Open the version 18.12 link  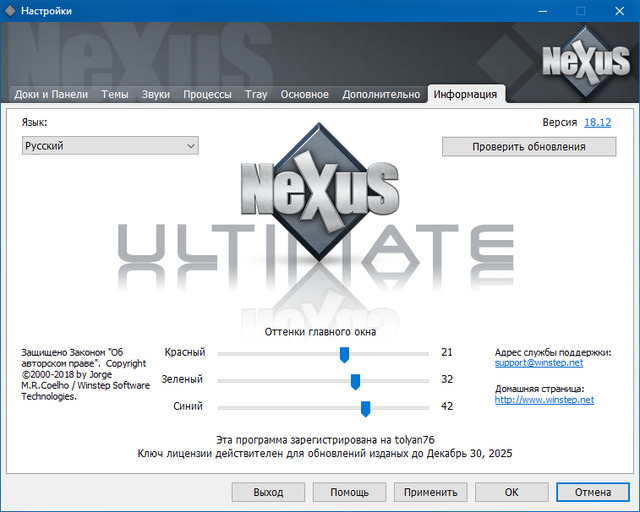pyautogui.click(x=597, y=122)
